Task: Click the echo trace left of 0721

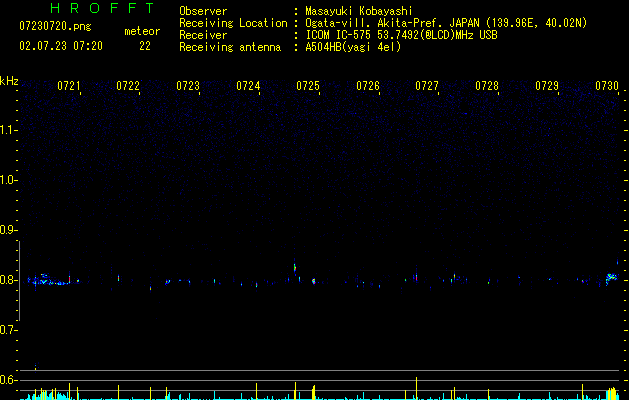Action: pos(49,280)
